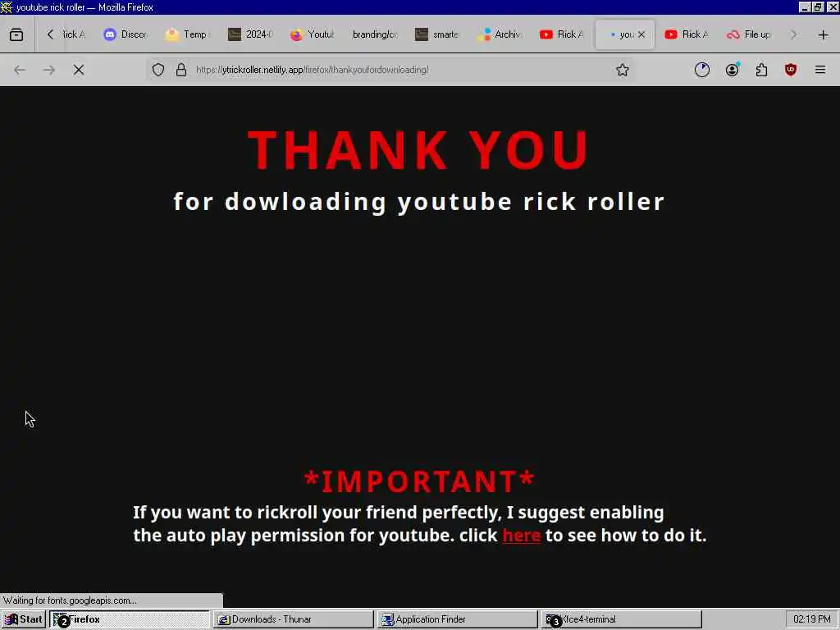
Task: Stop loading the page
Action: 79,70
